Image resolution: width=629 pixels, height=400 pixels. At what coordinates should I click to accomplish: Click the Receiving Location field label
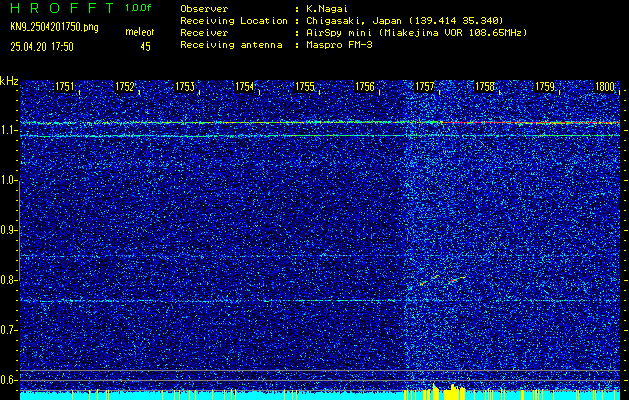[x=234, y=20]
